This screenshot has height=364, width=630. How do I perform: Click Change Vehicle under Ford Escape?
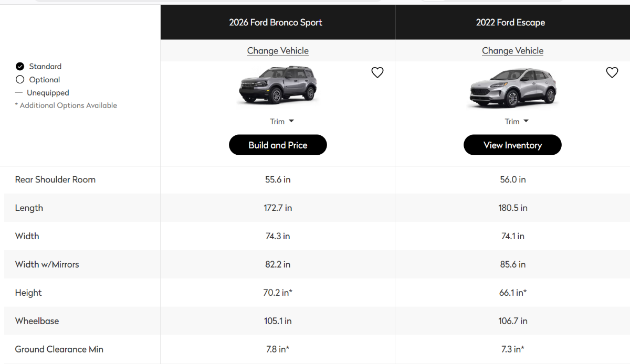coord(512,51)
